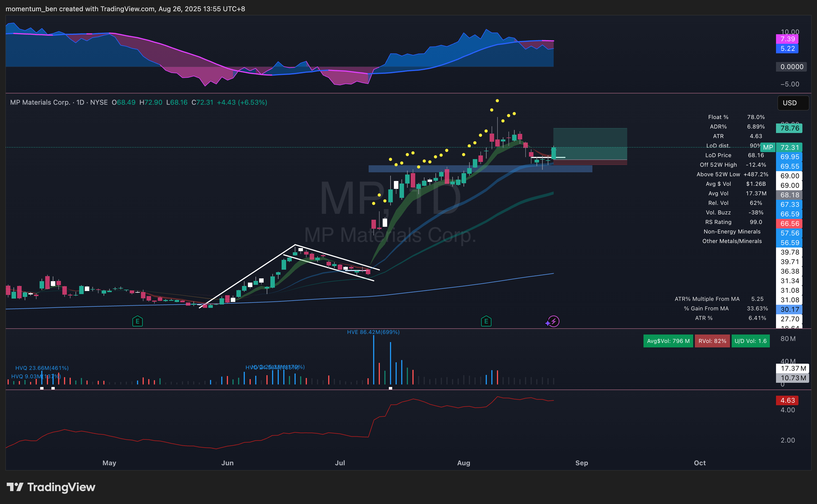The image size is (817, 504).
Task: Click the earnings E marker near August
Action: (486, 321)
